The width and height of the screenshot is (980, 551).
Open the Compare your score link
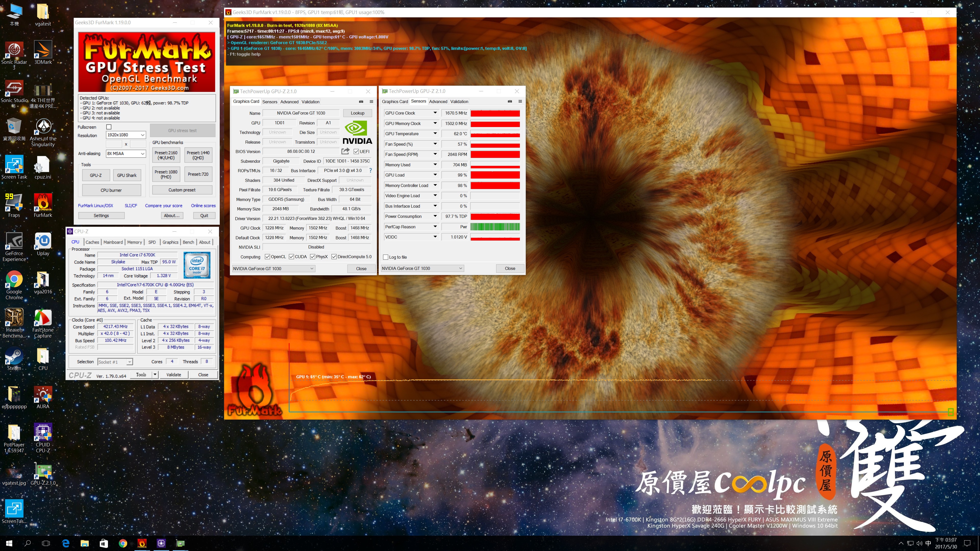(164, 206)
